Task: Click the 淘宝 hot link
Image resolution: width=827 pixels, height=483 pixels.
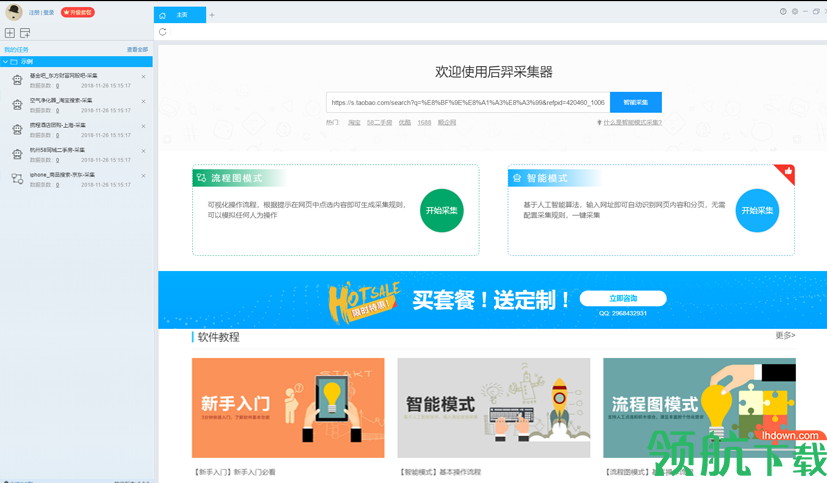Action: [x=354, y=122]
